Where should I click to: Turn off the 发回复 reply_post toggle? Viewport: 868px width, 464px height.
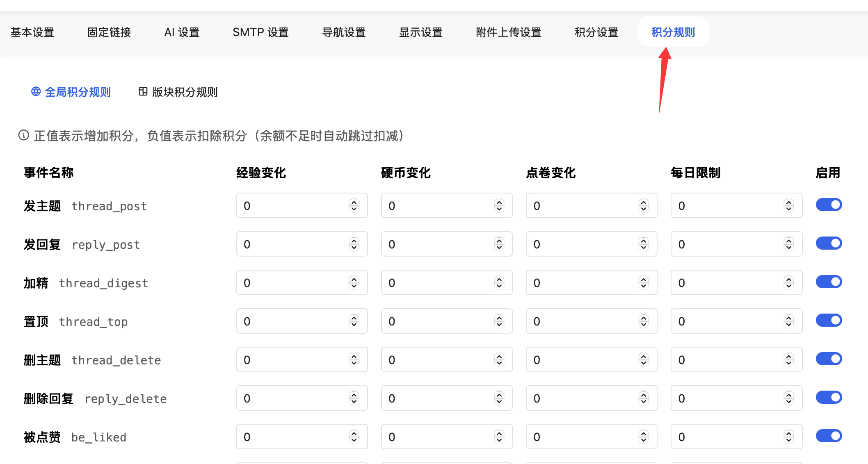click(829, 243)
